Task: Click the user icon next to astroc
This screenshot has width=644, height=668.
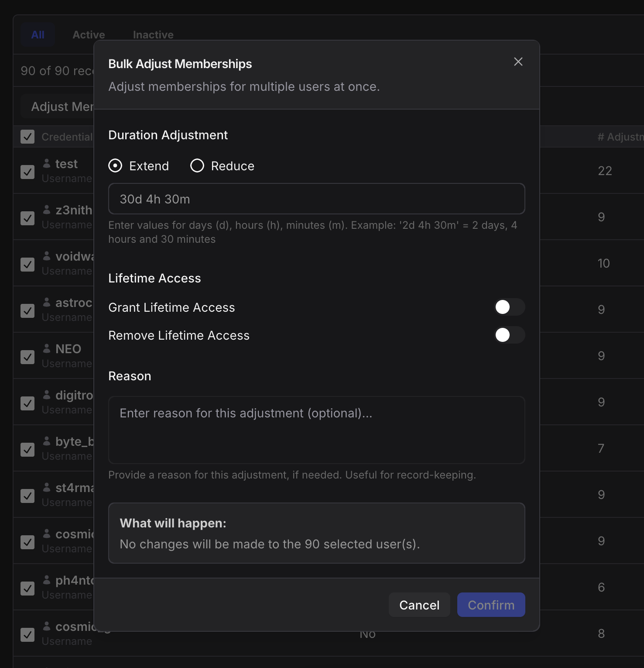Action: tap(47, 301)
